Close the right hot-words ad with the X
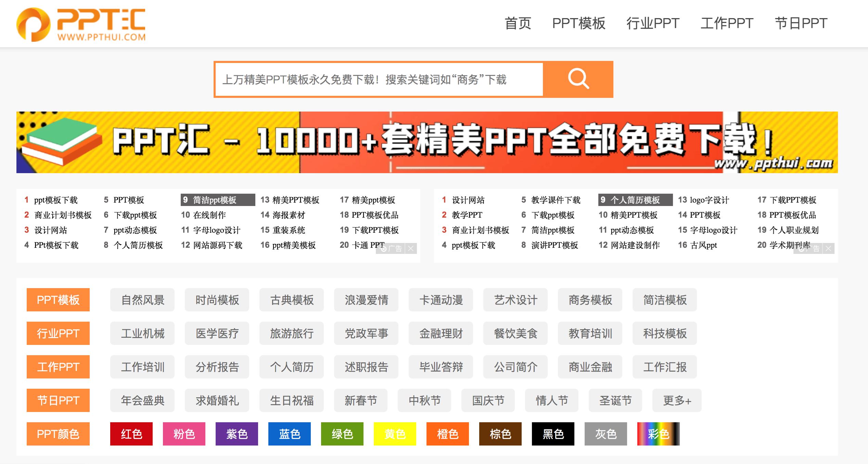The height and width of the screenshot is (464, 868). pos(828,249)
